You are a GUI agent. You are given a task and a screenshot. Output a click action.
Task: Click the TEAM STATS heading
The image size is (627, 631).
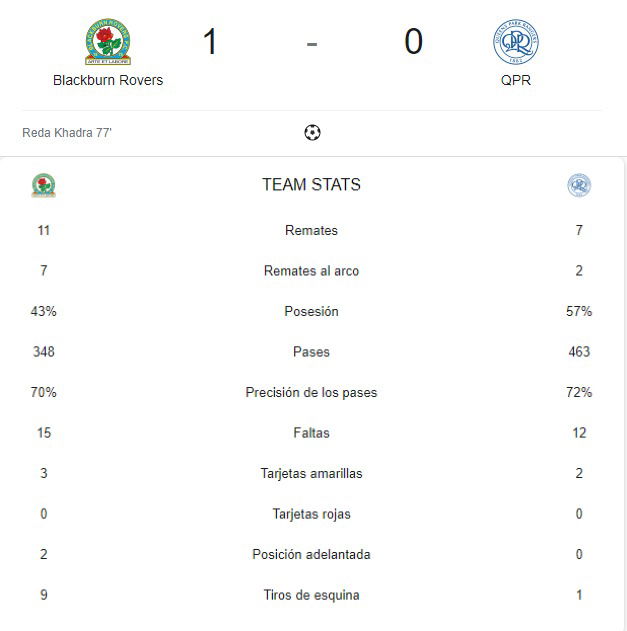(311, 185)
